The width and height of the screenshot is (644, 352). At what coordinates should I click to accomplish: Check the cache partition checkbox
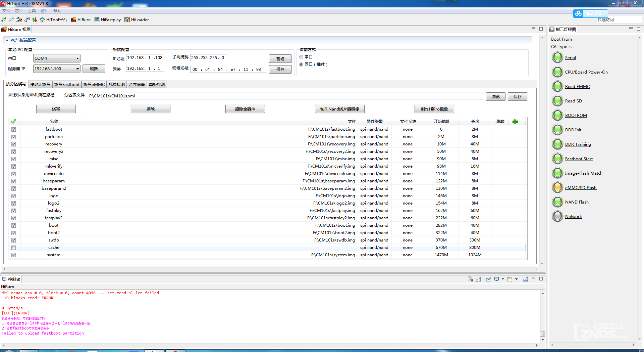(x=13, y=248)
